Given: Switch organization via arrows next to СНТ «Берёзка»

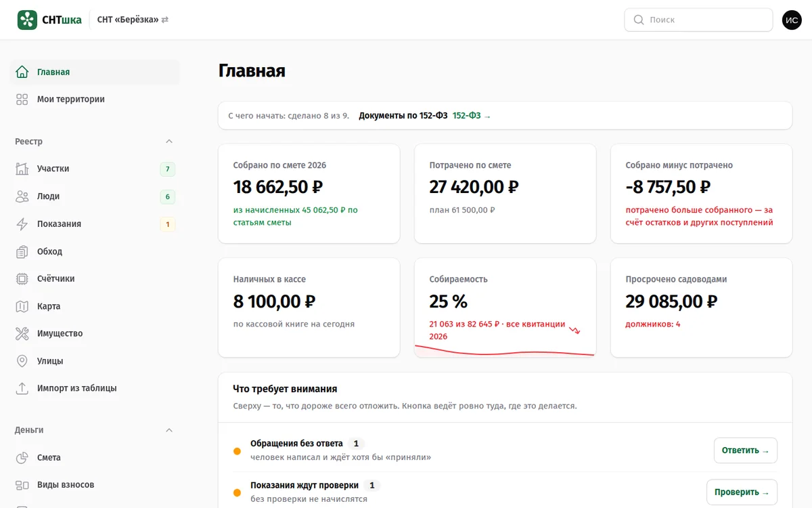Looking at the screenshot, I should pyautogui.click(x=165, y=20).
